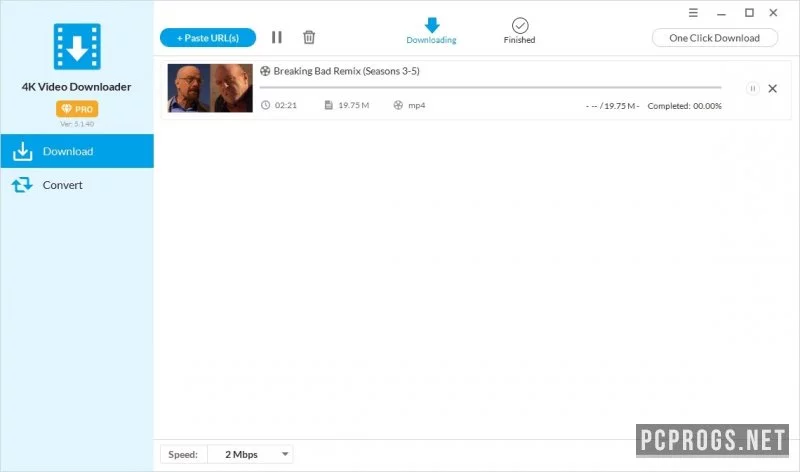Click the file icon beside 19.75 M
This screenshot has width=800, height=472.
point(329,105)
